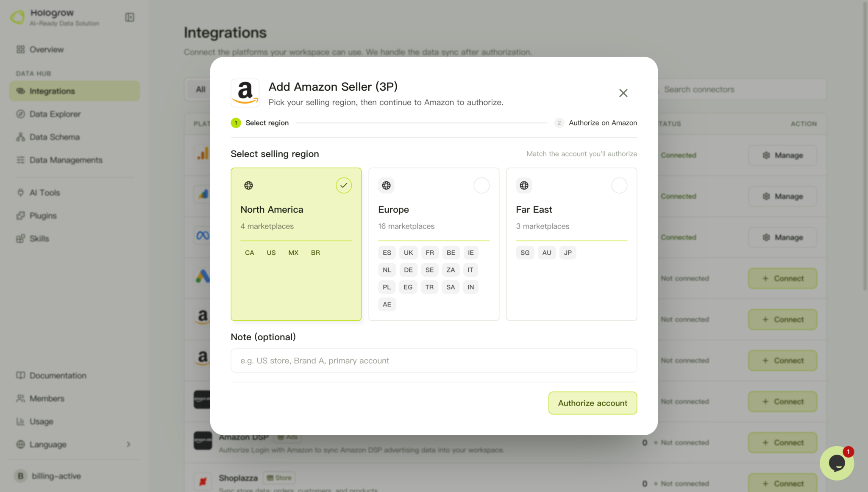Screen dimensions: 868x492
Task: Focus the Note (optional) input field
Action: click(434, 361)
